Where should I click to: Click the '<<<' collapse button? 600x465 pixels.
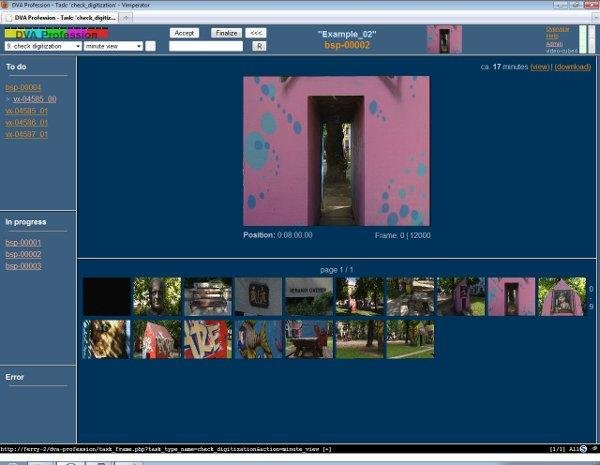257,33
